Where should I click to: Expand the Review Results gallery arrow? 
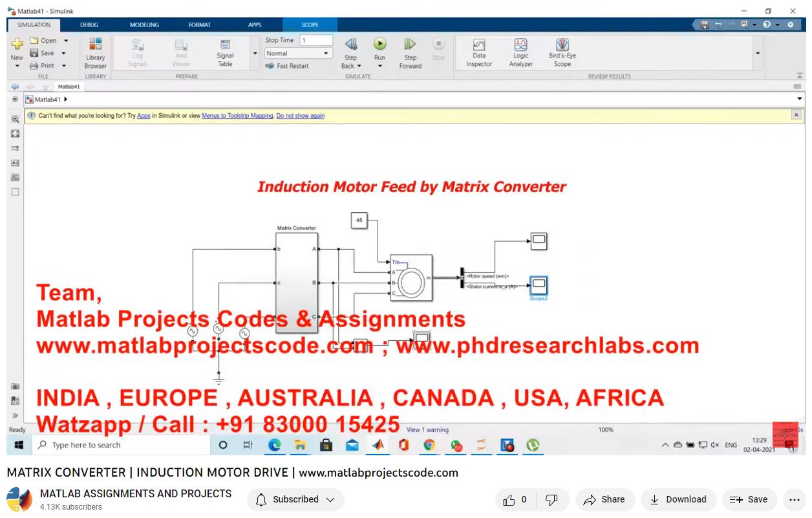coord(758,54)
